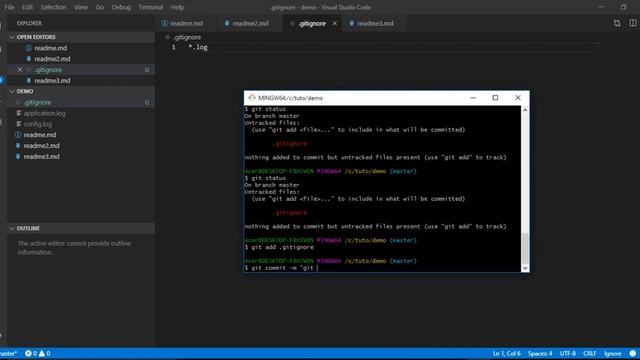Click the MINGW64 terminal window icon

click(x=252, y=98)
